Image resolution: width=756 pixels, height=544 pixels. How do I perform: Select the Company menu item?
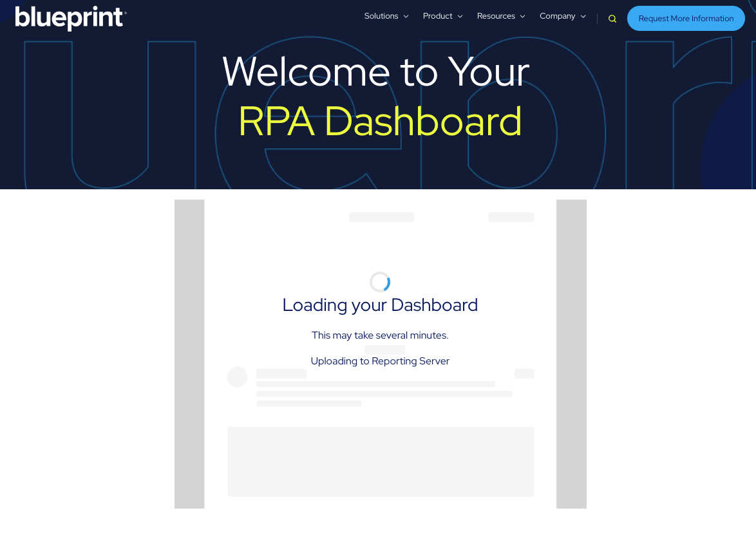557,16
